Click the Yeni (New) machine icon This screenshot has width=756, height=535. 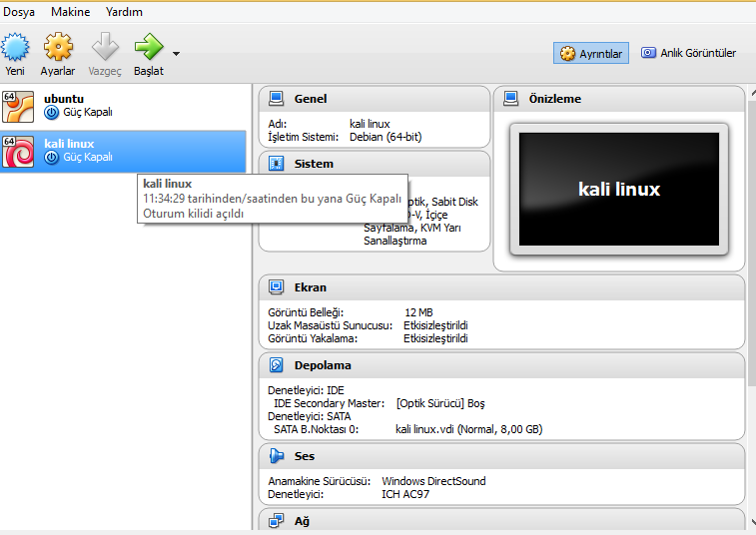click(15, 48)
